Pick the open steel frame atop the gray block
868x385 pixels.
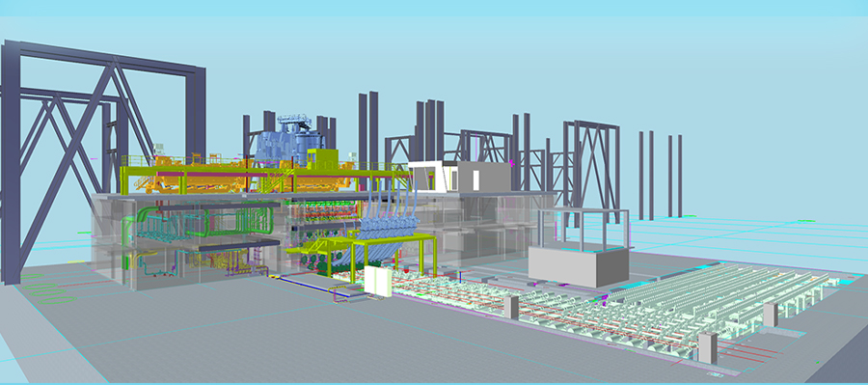click(583, 229)
